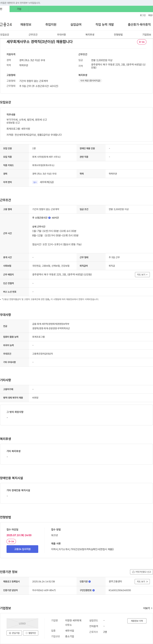Screen dimensions: 153x644
Task: Click the company LOGO placeholder image
Action: pos(22,623)
